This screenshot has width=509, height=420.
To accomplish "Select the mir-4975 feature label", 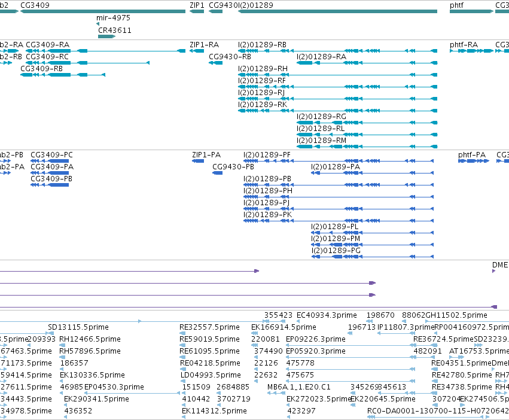I will tap(113, 17).
